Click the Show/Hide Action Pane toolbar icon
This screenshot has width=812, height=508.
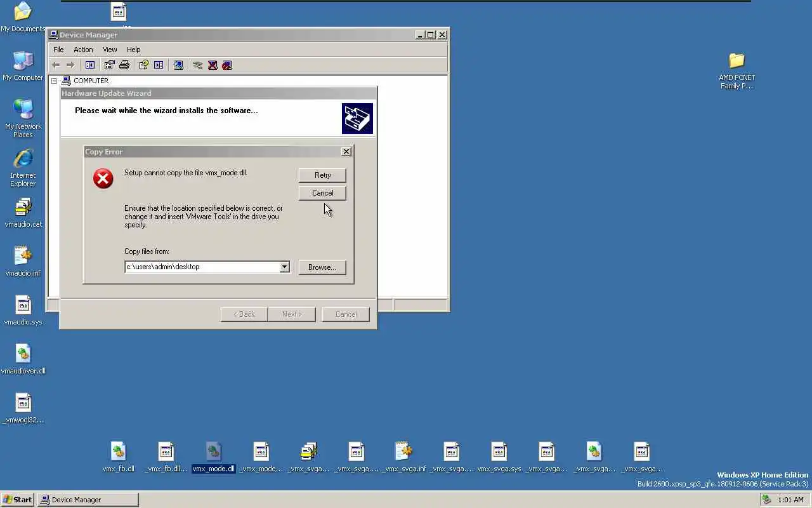159,65
